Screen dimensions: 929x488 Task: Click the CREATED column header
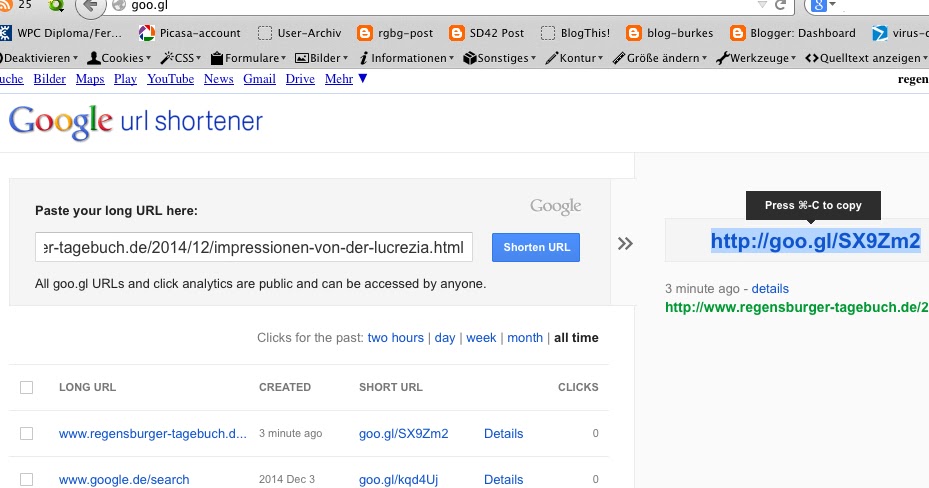pos(285,387)
